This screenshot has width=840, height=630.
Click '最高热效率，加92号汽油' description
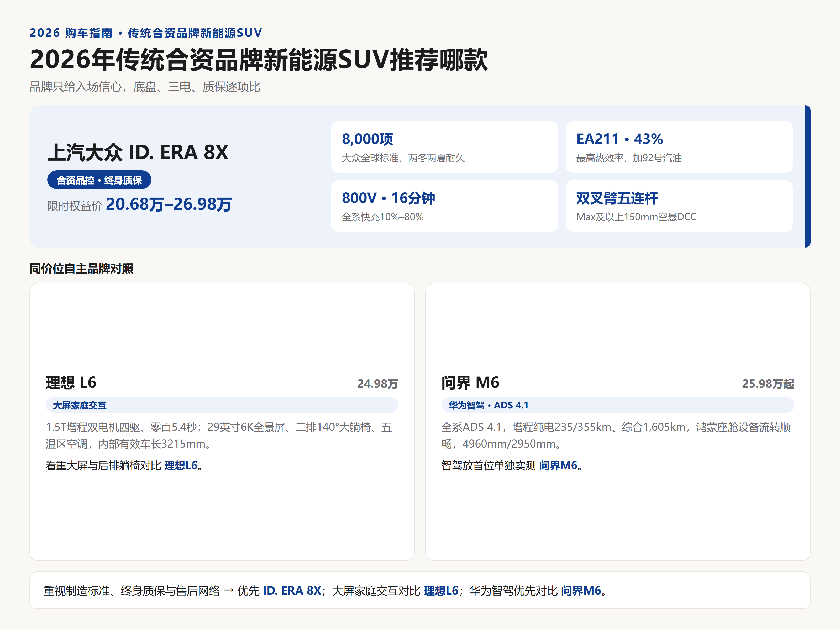pyautogui.click(x=629, y=158)
